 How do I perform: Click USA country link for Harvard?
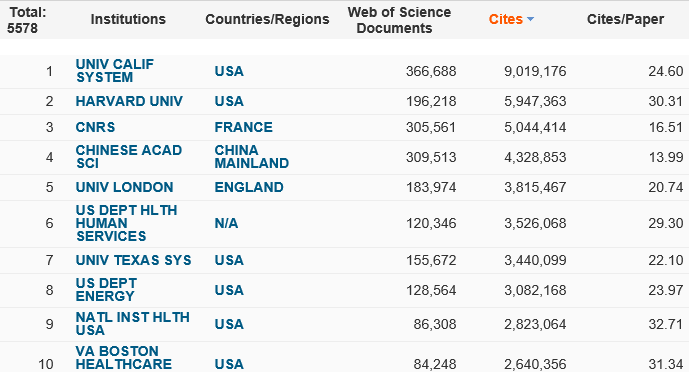[229, 101]
